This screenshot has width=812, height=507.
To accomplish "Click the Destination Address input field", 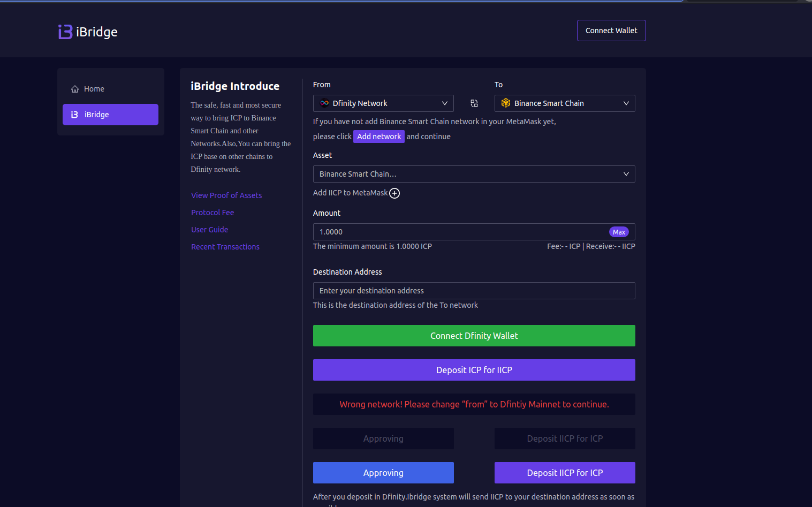I will click(x=474, y=291).
